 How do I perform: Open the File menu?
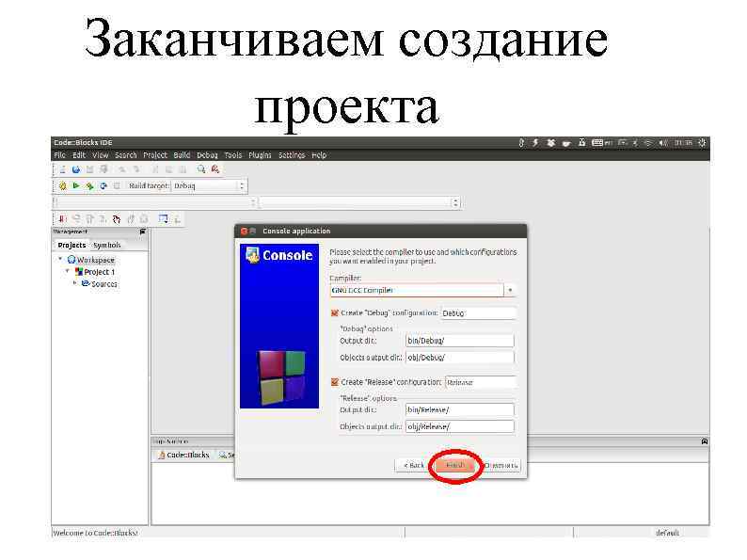coord(59,155)
